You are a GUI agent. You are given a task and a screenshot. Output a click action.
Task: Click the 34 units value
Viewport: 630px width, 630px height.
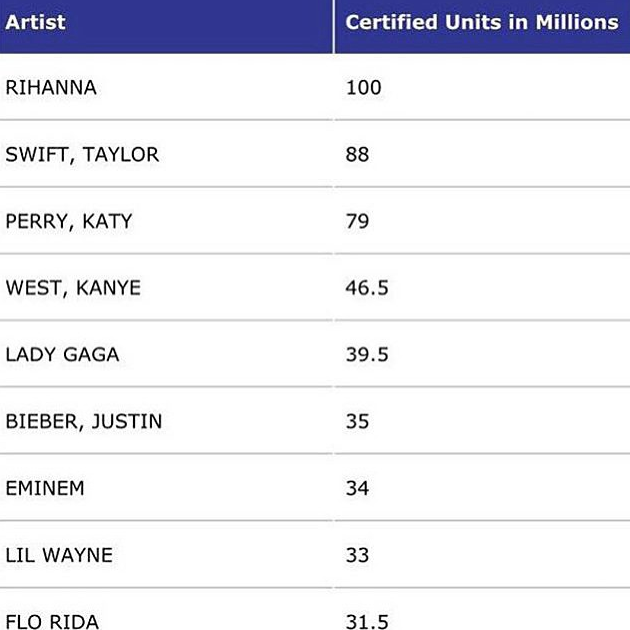(357, 488)
